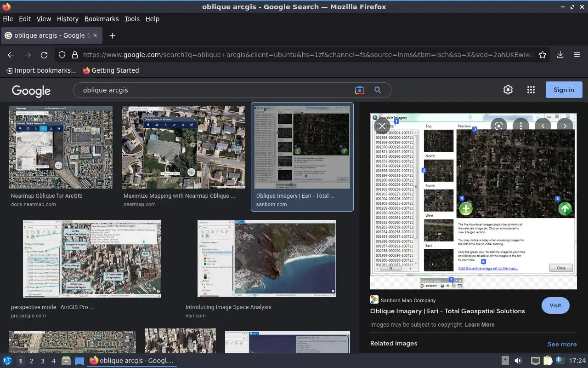This screenshot has height=368, width=588.
Task: Open Sanborn Map Company source link
Action: 408,300
